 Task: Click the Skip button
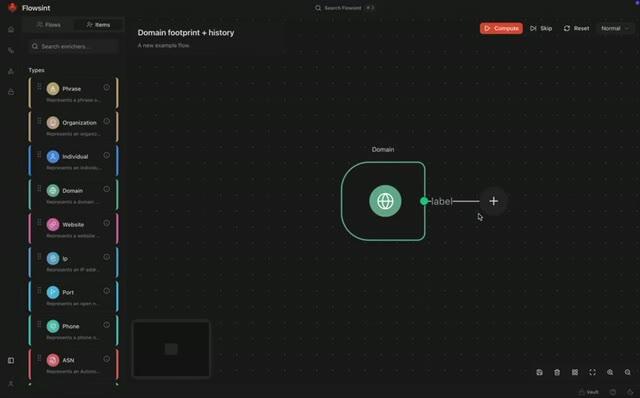click(541, 28)
